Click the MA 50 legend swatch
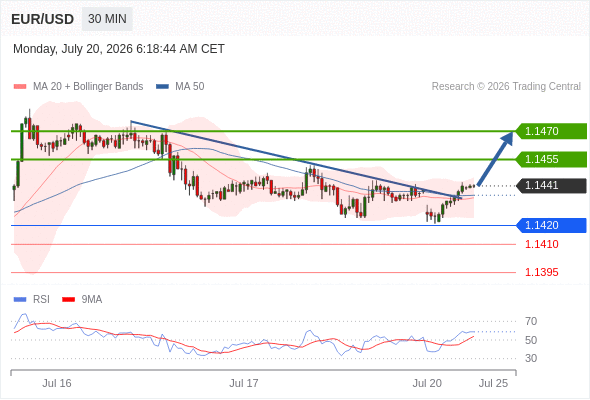The height and width of the screenshot is (400, 590). point(162,87)
